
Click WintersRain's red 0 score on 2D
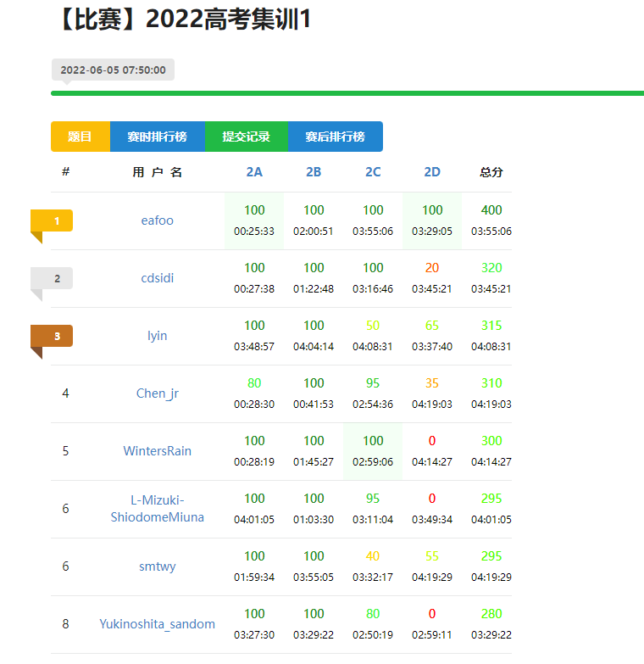[432, 440]
